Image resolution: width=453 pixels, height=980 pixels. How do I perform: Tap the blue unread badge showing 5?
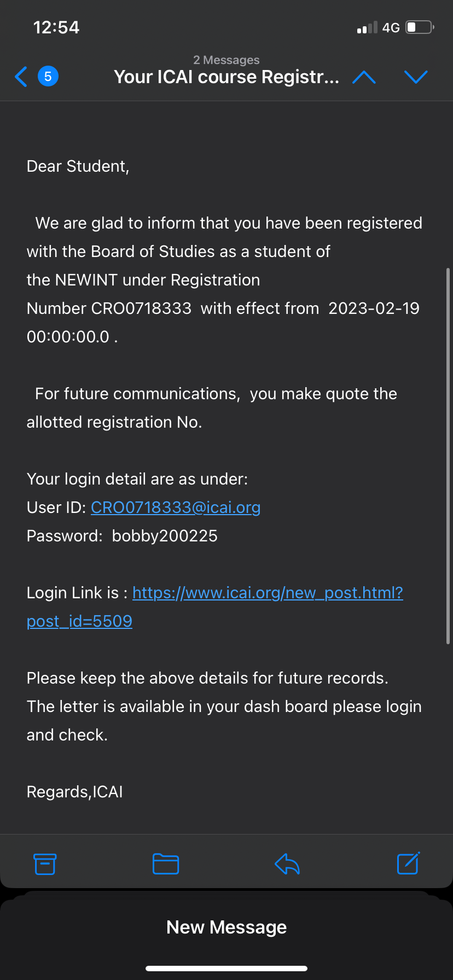coord(48,77)
